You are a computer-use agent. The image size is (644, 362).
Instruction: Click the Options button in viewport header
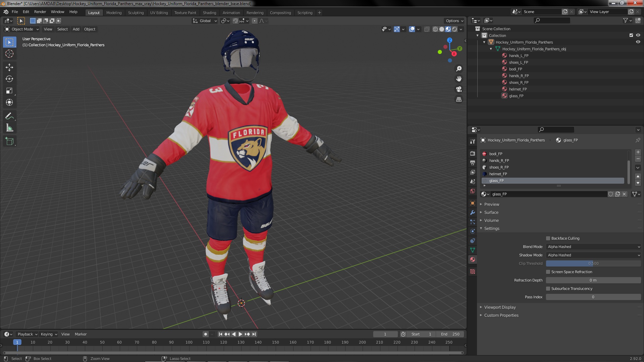tap(454, 21)
